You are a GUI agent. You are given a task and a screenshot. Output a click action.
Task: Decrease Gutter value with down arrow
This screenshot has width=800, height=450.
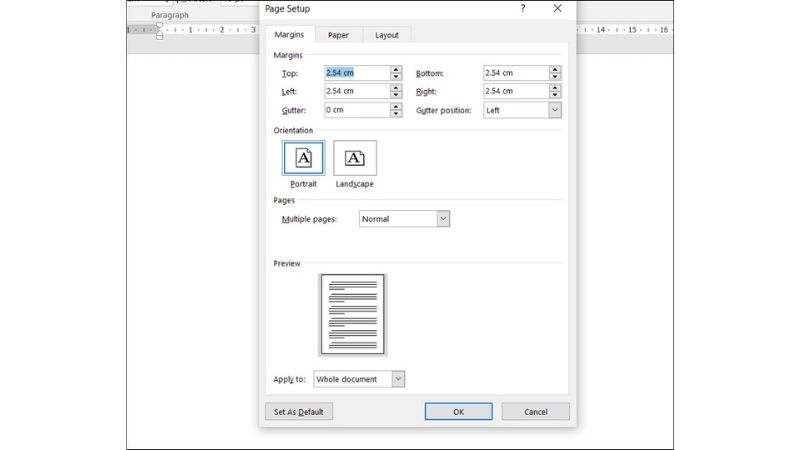pos(396,113)
